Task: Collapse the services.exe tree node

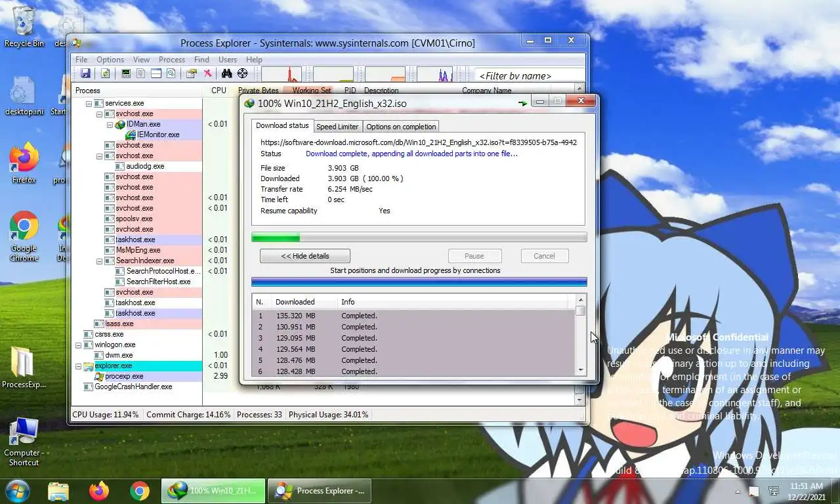Action: (89, 104)
